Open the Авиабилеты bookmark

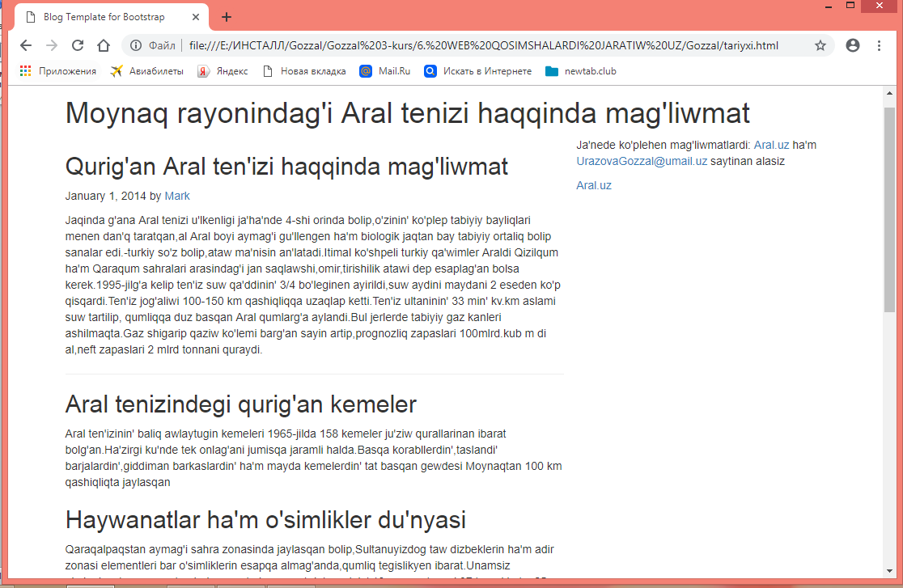147,71
